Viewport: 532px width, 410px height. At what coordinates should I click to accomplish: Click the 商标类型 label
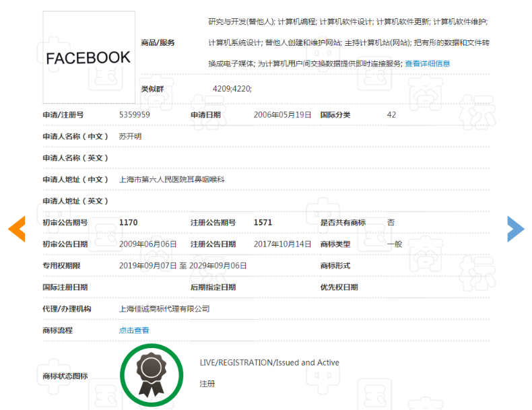[335, 244]
